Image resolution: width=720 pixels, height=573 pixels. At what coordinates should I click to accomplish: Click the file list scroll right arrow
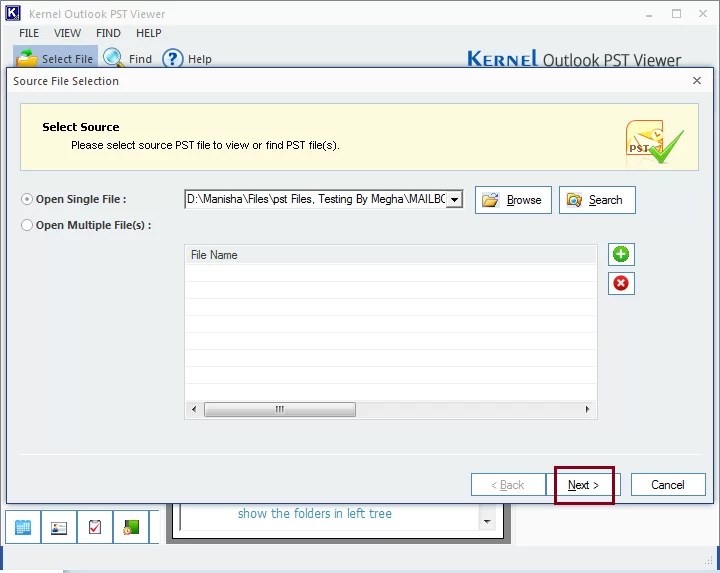(x=587, y=409)
